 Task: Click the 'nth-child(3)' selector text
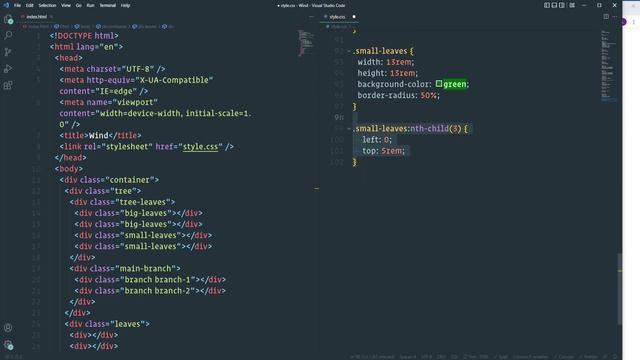[436, 129]
